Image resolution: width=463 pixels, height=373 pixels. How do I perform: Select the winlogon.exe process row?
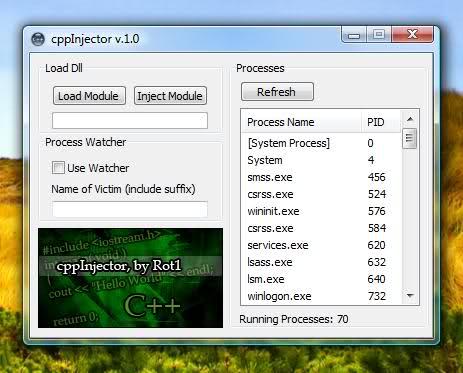click(321, 296)
